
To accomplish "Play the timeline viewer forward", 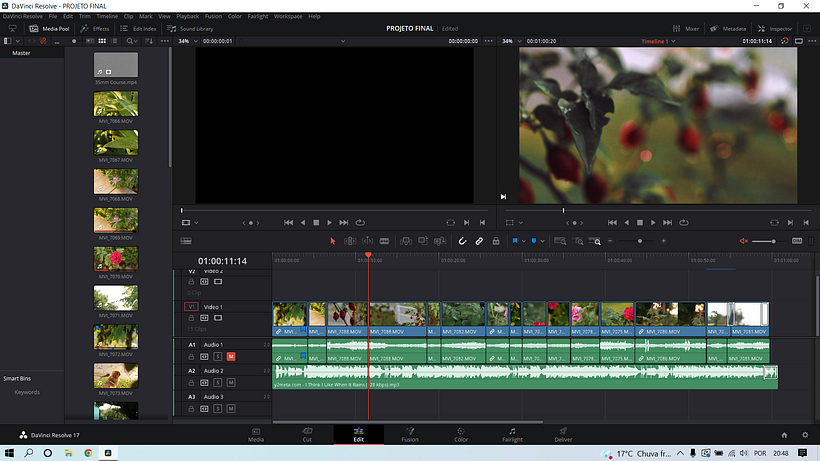I will [x=653, y=223].
